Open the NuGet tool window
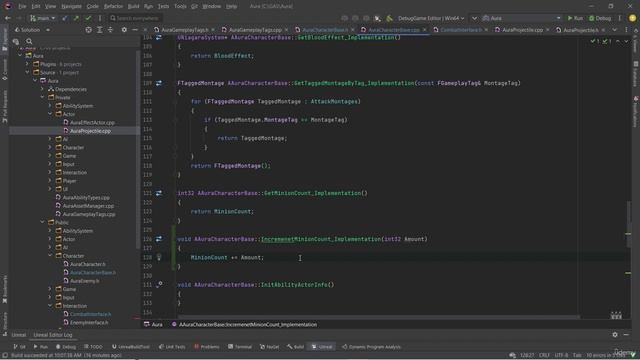 point(269,347)
